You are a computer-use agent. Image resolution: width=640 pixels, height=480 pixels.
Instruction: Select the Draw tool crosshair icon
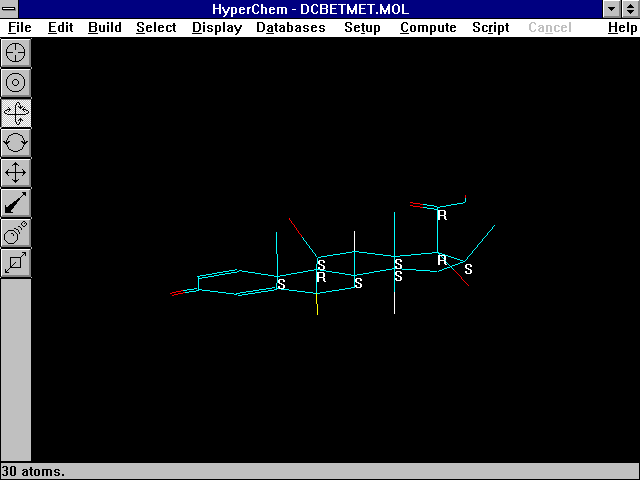click(x=16, y=52)
